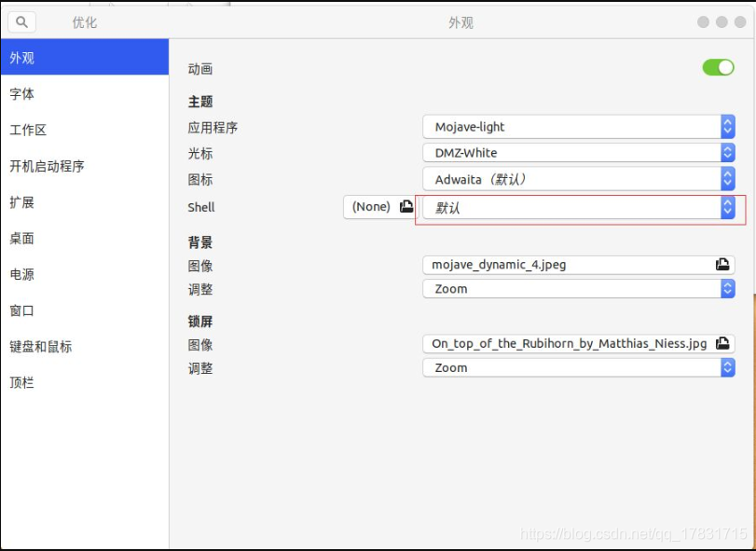Viewport: 756px width, 551px height.
Task: Select 字体 in the sidebar
Action: [x=85, y=93]
